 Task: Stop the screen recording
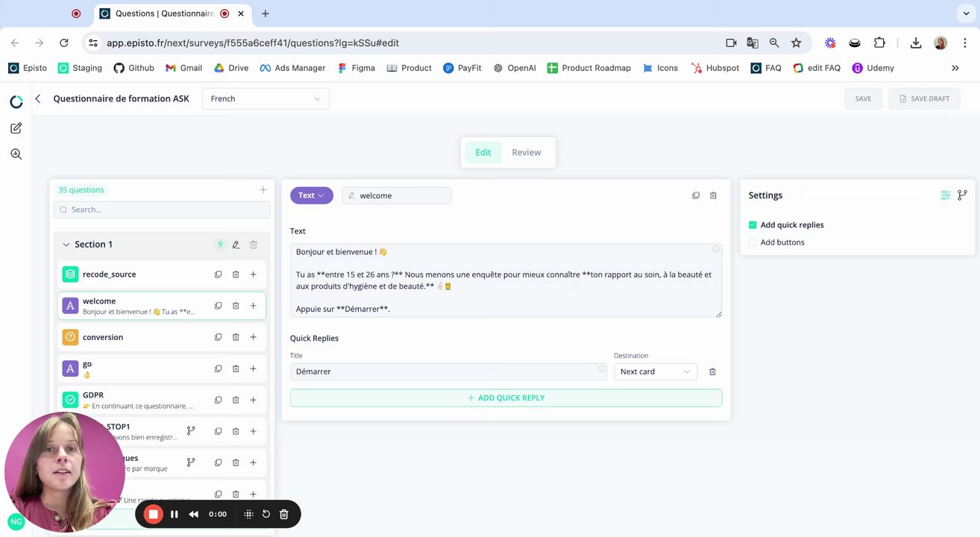click(153, 514)
